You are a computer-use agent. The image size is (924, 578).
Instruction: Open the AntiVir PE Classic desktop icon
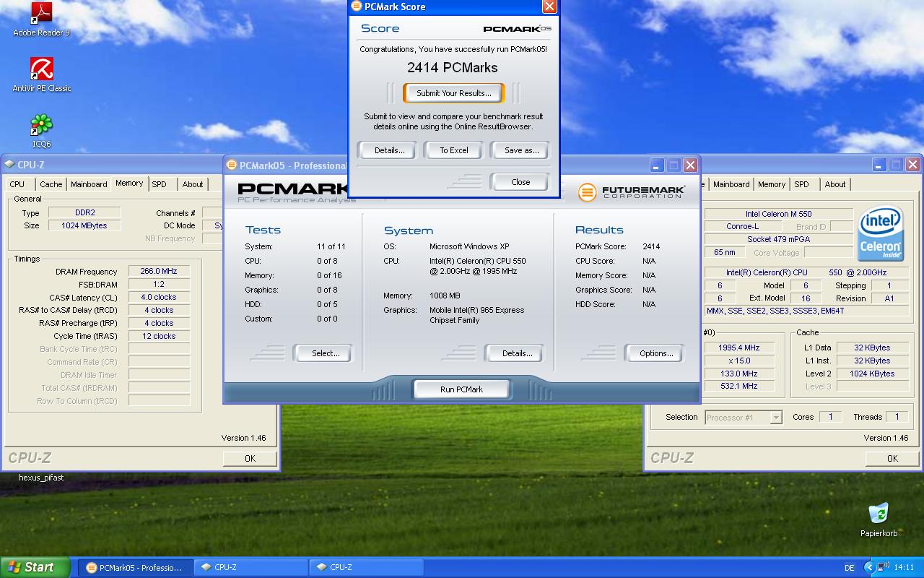point(42,75)
